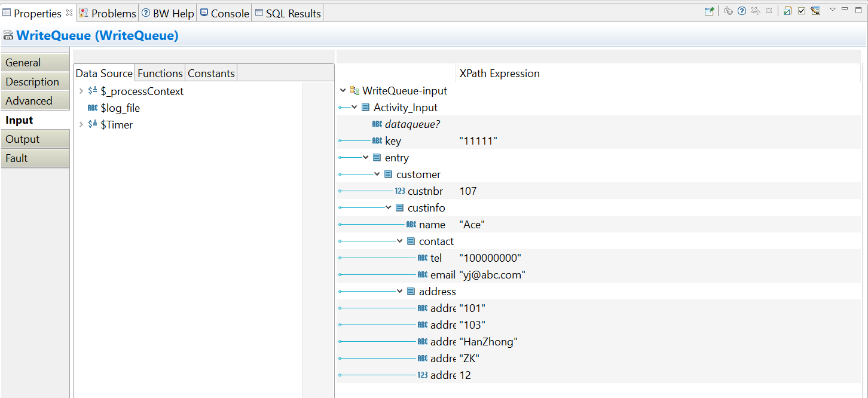Image resolution: width=868 pixels, height=398 pixels.
Task: Click the string icon beside $log_file
Action: tap(93, 108)
